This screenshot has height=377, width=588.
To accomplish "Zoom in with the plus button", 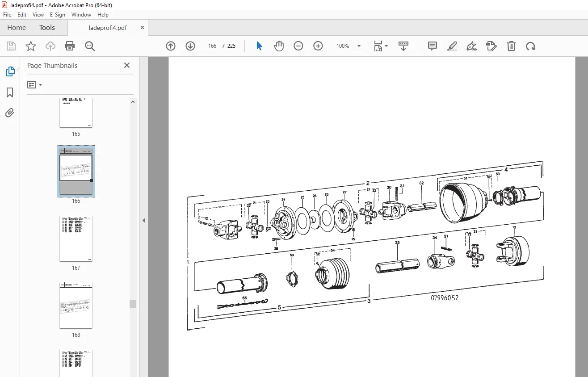I will [x=318, y=46].
